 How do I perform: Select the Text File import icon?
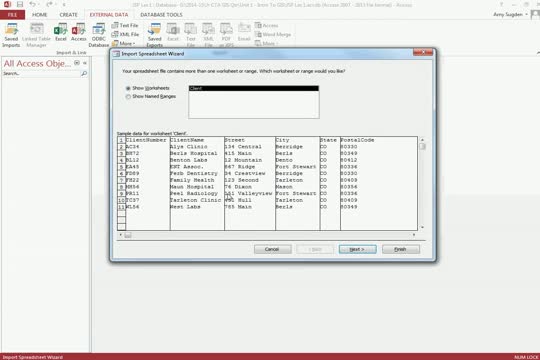click(x=125, y=25)
